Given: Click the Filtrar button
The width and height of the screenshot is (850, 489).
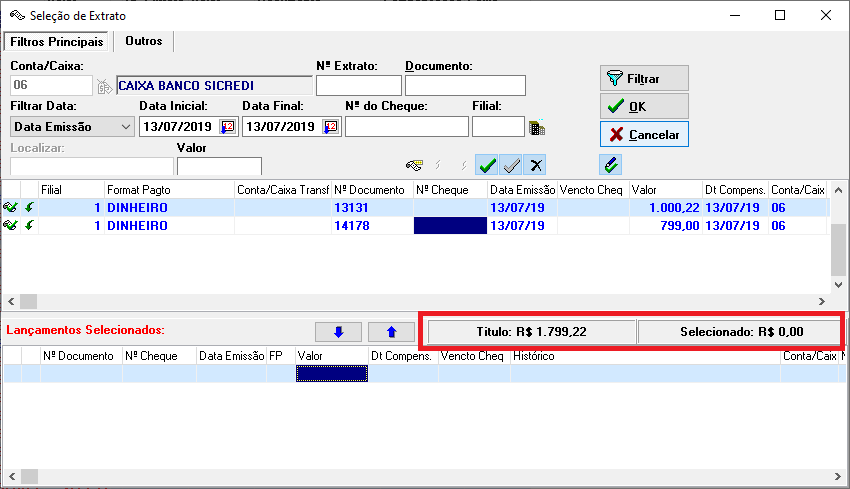Looking at the screenshot, I should [643, 78].
